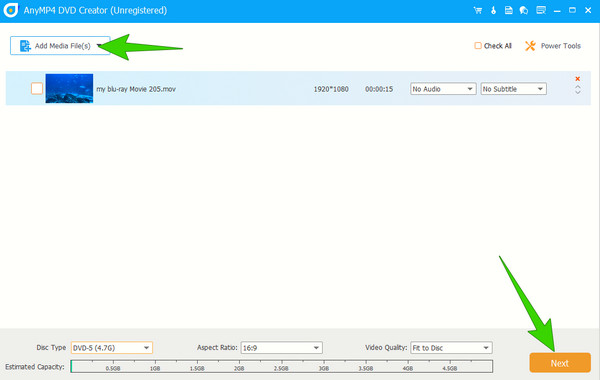Click the Add Media File(s) button
Image resolution: width=600 pixels, height=380 pixels.
point(60,46)
